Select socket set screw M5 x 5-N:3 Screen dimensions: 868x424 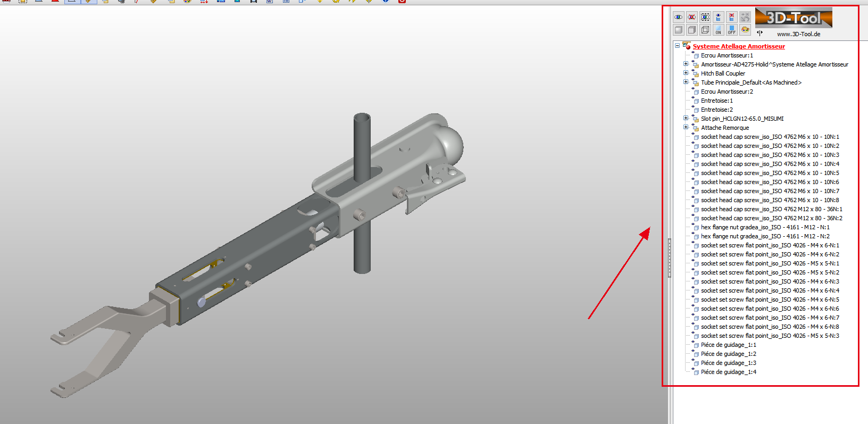click(770, 336)
